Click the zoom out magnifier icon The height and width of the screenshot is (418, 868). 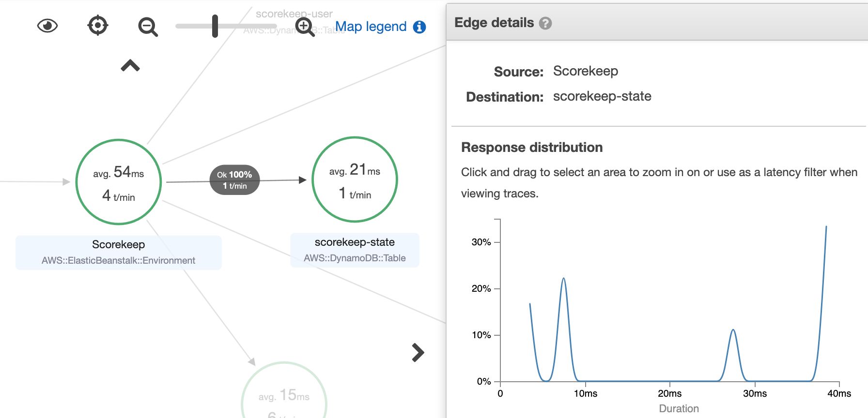pos(148,27)
